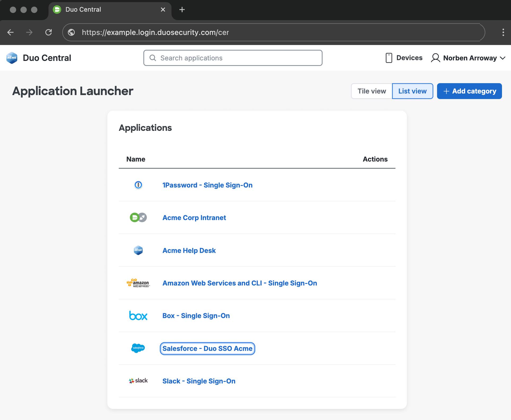Select the List view option
This screenshot has height=420, width=511.
(412, 91)
